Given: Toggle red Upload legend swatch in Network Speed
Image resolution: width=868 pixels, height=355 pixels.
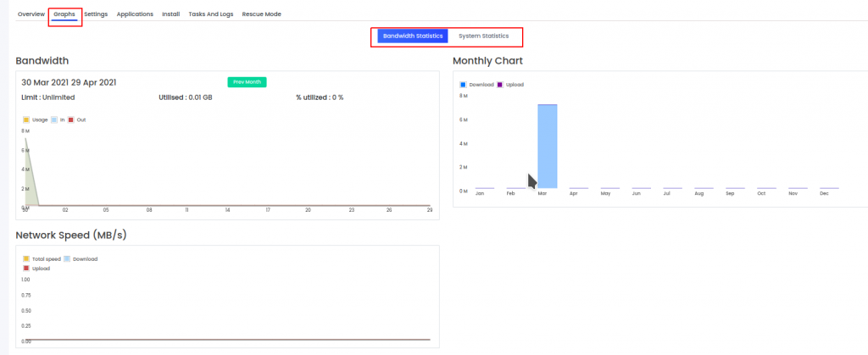Looking at the screenshot, I should point(26,269).
